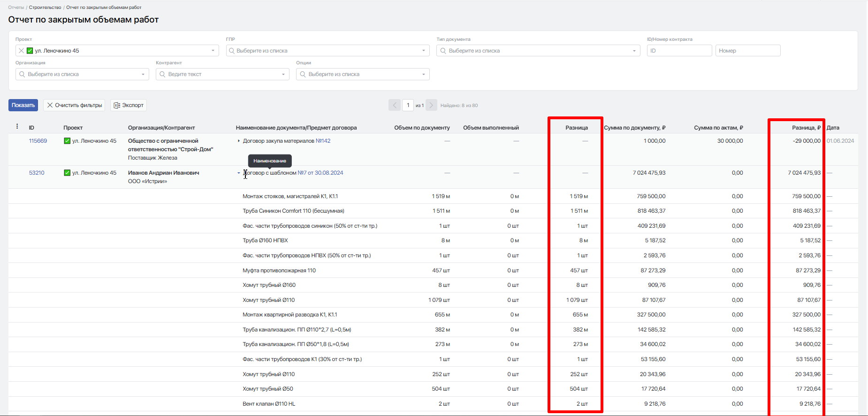Click the search icon in Организация field
The height and width of the screenshot is (416, 868).
pyautogui.click(x=22, y=74)
